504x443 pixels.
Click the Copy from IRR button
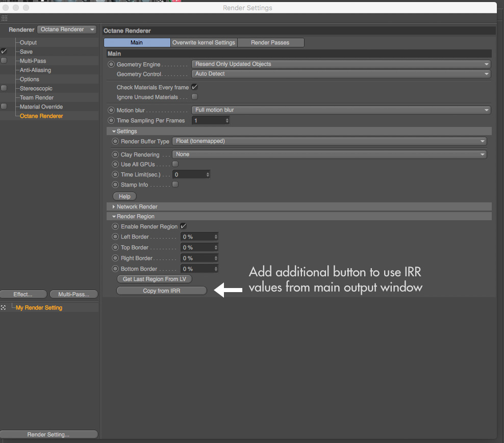(x=161, y=291)
